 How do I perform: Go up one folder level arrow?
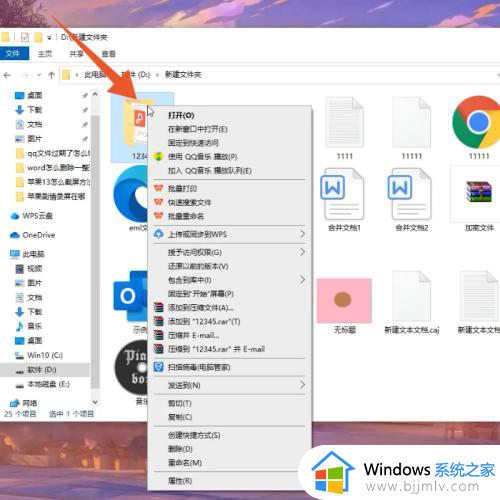pos(51,75)
